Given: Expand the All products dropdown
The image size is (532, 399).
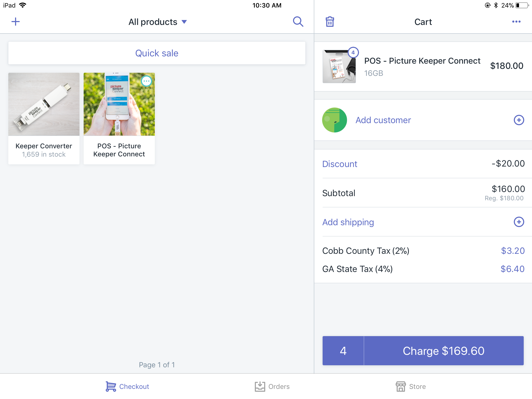Looking at the screenshot, I should [157, 22].
